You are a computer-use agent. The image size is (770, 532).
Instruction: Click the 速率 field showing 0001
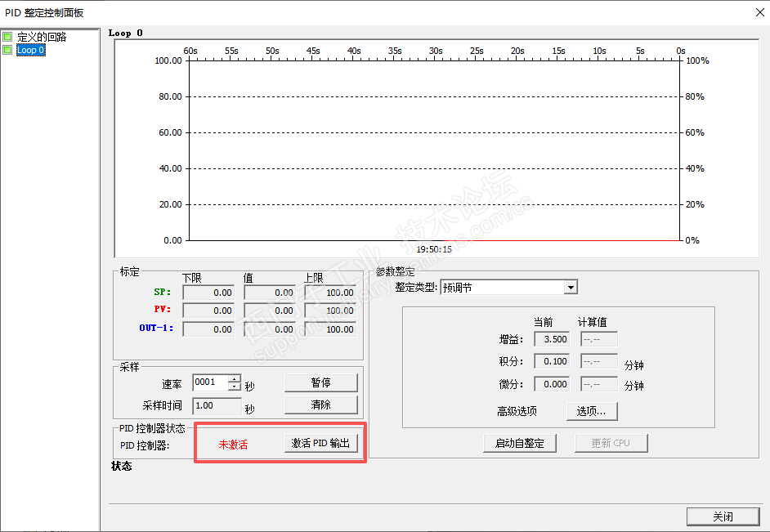click(x=211, y=382)
